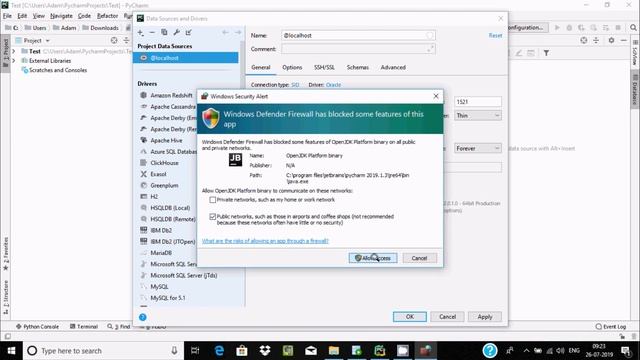Open the Microsoft Edge taskbar icon
This screenshot has width=640, height=360.
pos(219,351)
